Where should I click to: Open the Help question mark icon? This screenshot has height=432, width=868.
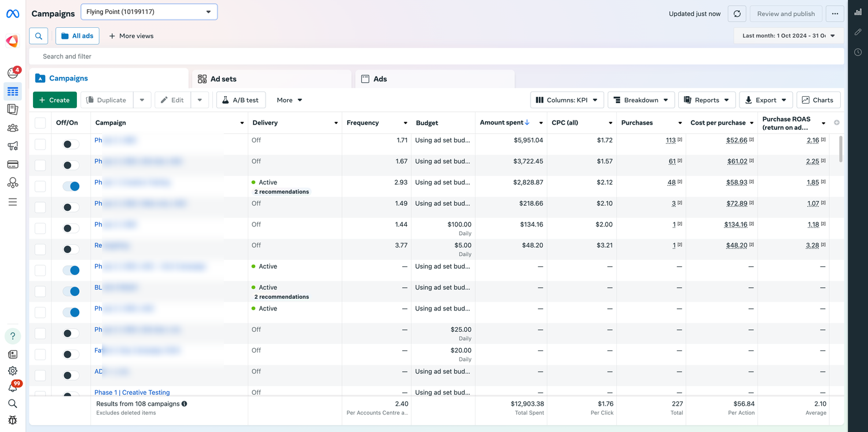coord(13,336)
